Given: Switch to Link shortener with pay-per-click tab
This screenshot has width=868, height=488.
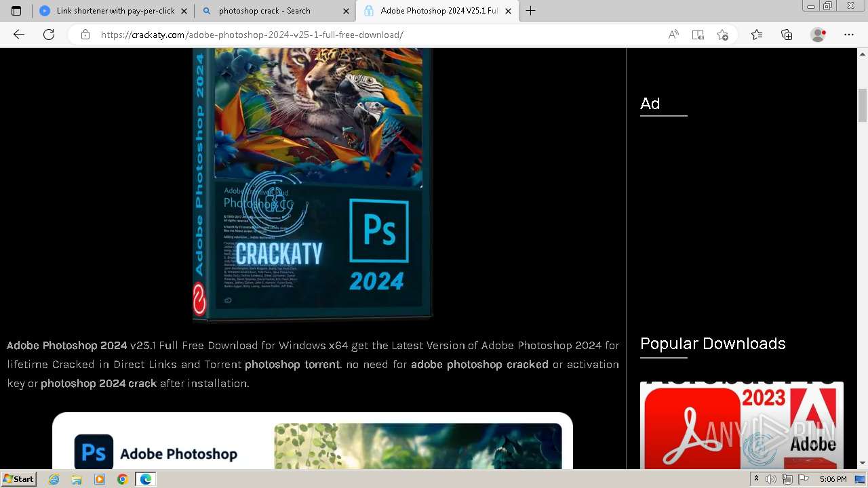Looking at the screenshot, I should (113, 11).
